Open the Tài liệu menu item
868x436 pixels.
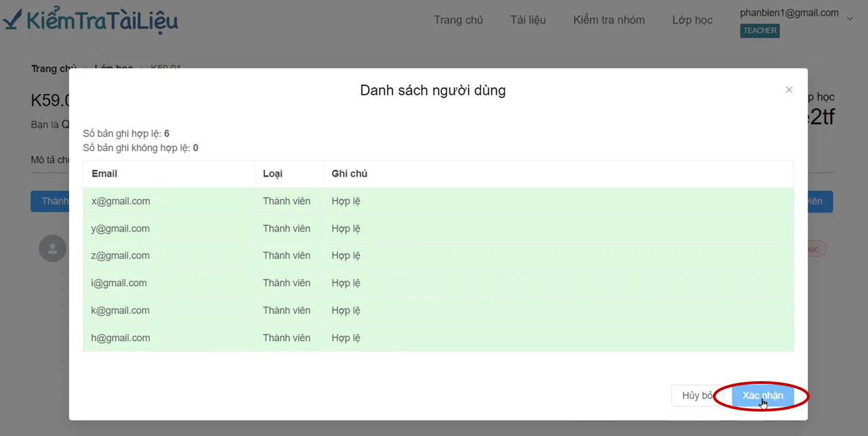tap(528, 20)
